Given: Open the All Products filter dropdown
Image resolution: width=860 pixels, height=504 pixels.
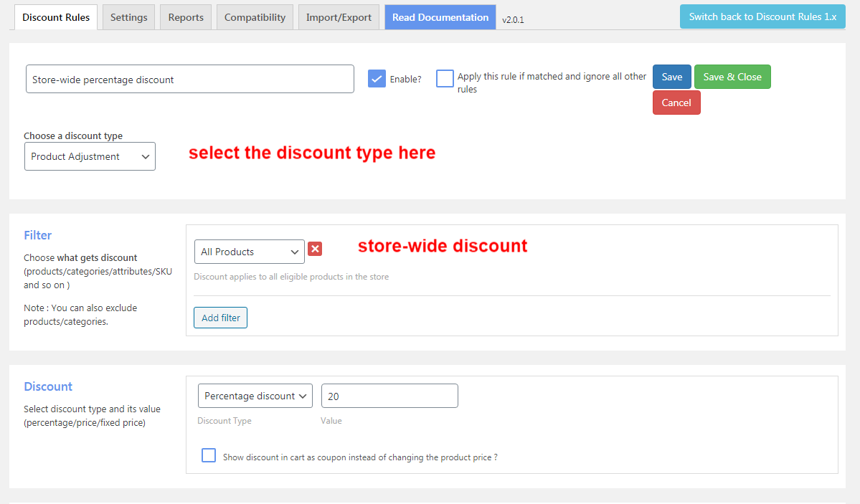Looking at the screenshot, I should coord(249,252).
